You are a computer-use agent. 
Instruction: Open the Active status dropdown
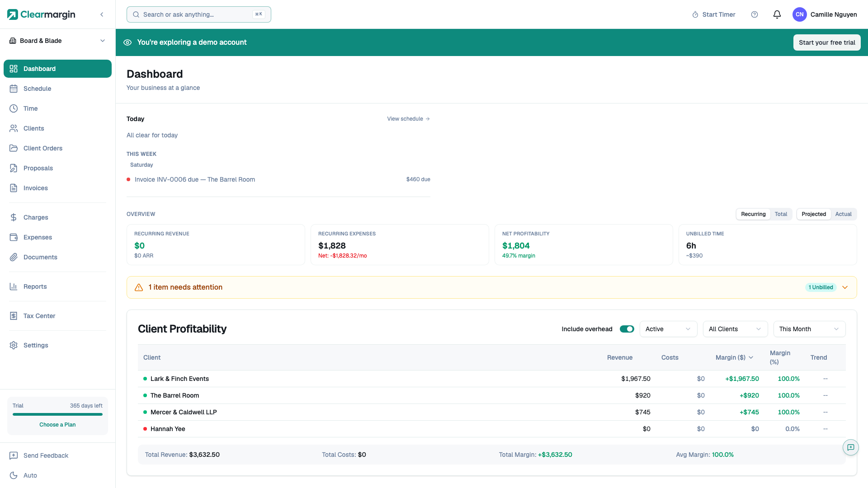pyautogui.click(x=668, y=329)
